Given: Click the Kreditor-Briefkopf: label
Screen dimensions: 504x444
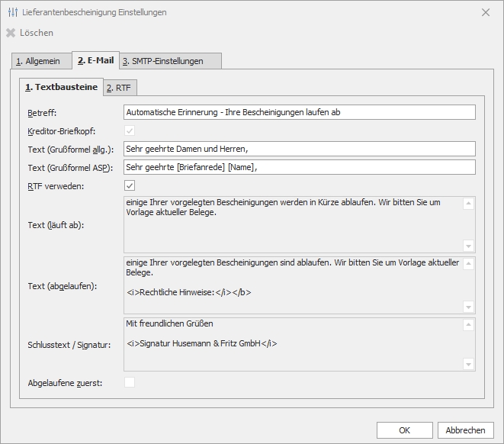Looking at the screenshot, I should click(62, 131).
